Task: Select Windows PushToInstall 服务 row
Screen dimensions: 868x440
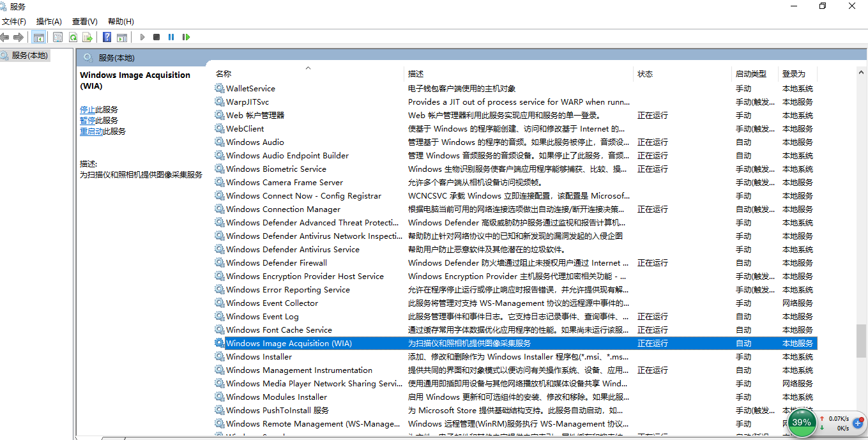Action: [x=515, y=410]
